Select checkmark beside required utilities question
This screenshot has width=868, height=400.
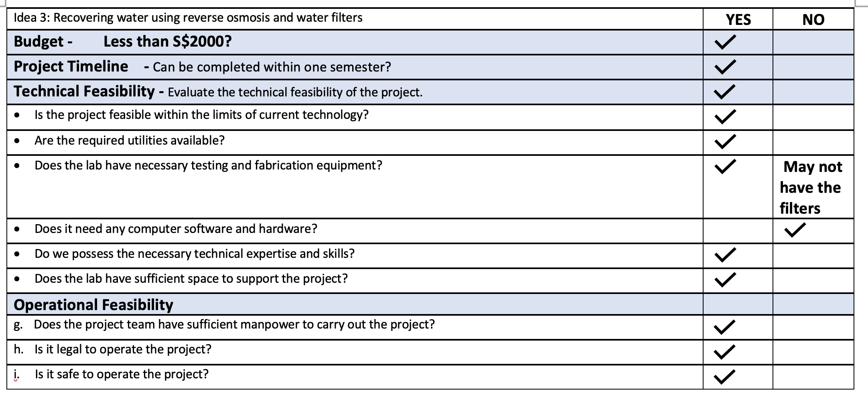[x=725, y=141]
